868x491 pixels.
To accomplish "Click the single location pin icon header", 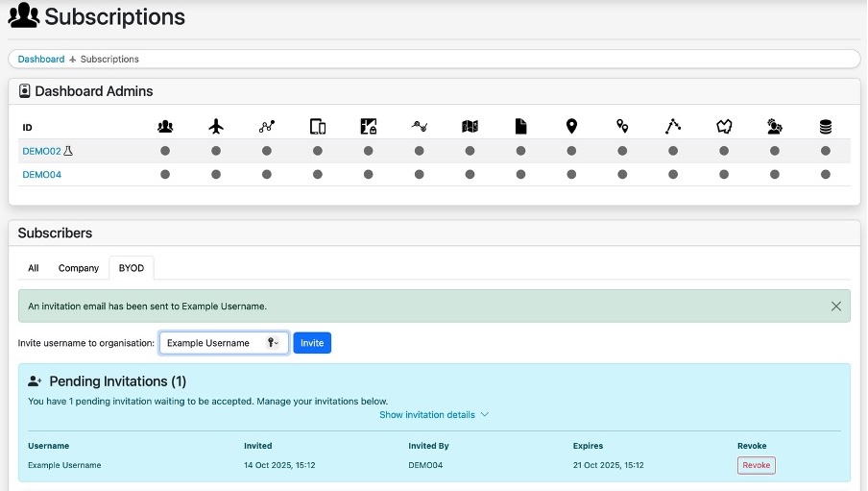I will (x=571, y=127).
